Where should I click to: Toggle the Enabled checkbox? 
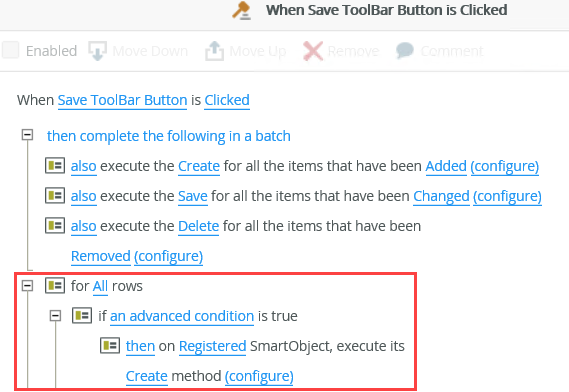pos(11,50)
